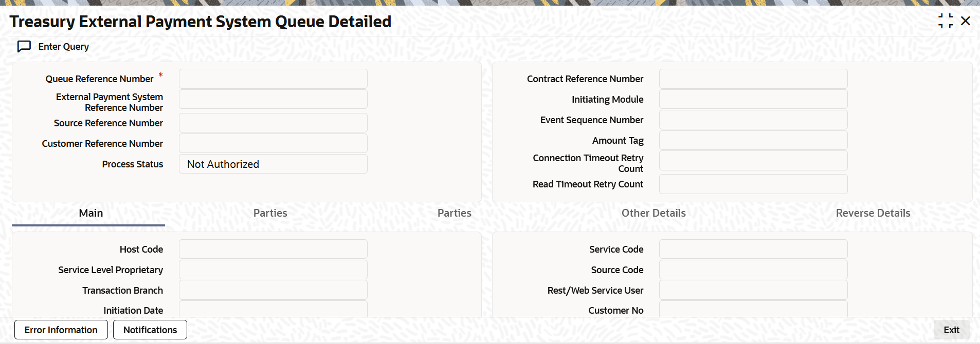Image resolution: width=980 pixels, height=344 pixels.
Task: Click the Host Code input field
Action: (273, 249)
